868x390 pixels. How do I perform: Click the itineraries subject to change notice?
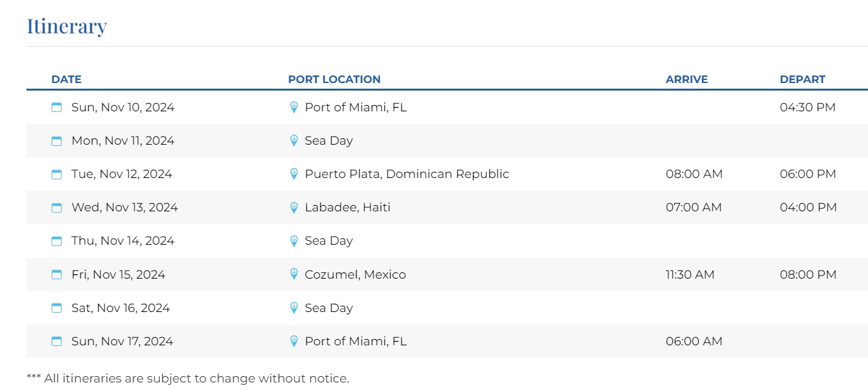coord(187,379)
